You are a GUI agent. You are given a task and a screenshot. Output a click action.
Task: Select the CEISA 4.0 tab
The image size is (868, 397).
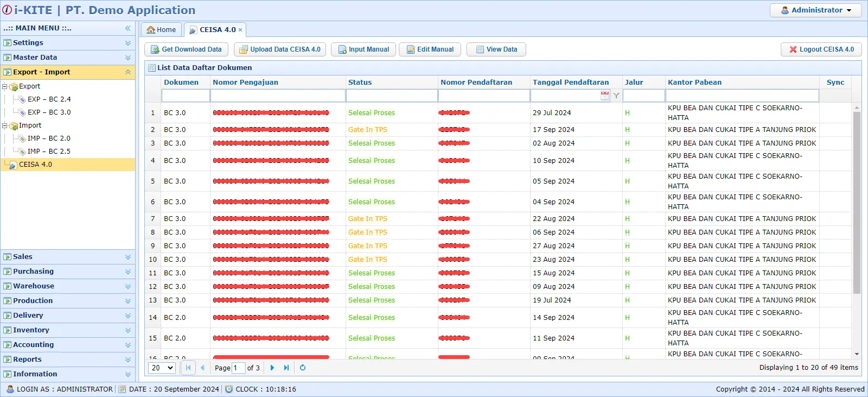click(215, 30)
